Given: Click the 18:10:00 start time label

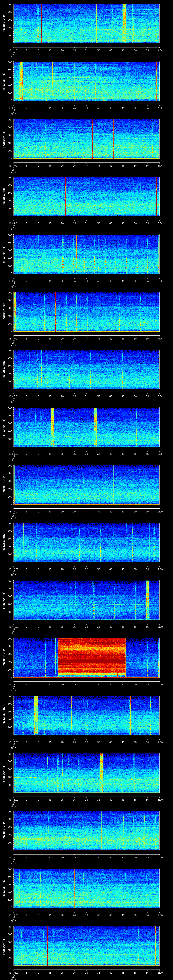Looking at the screenshot, I should click(13, 569).
